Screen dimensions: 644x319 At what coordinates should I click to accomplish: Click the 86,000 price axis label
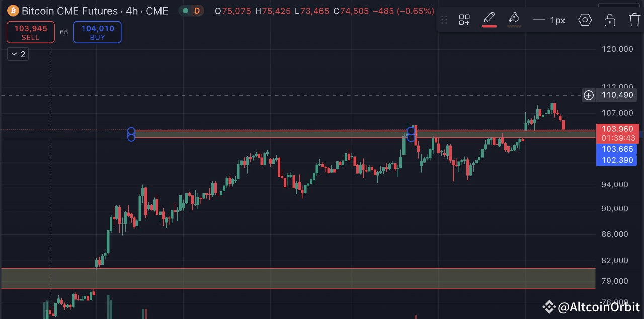[615, 234]
